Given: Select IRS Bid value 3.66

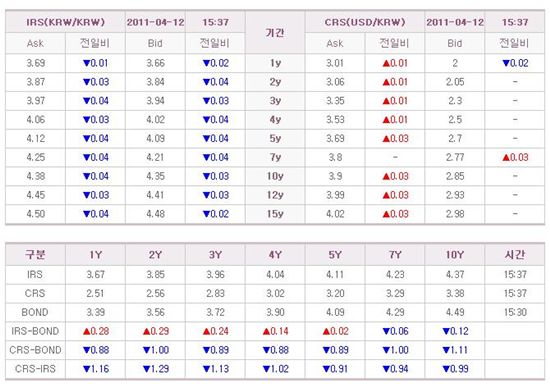Looking at the screenshot, I should pos(155,63).
